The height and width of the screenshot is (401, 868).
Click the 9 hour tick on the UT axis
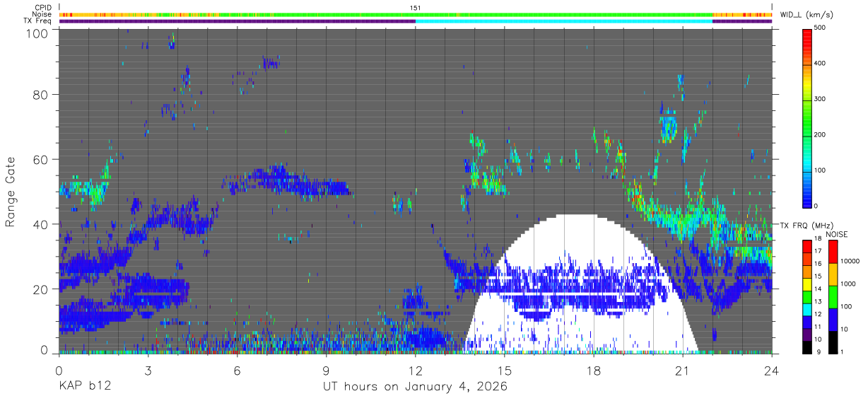(x=326, y=371)
